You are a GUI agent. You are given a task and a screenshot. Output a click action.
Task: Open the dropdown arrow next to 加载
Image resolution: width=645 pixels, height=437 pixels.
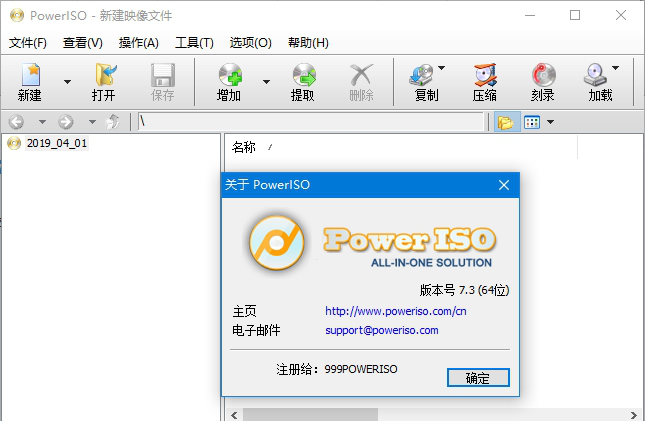point(615,68)
